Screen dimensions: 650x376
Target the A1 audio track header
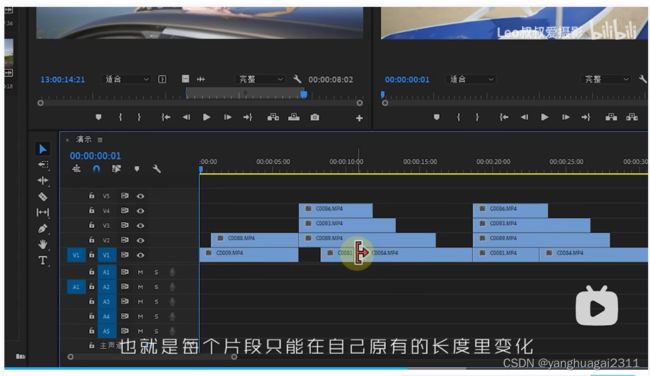tap(106, 272)
